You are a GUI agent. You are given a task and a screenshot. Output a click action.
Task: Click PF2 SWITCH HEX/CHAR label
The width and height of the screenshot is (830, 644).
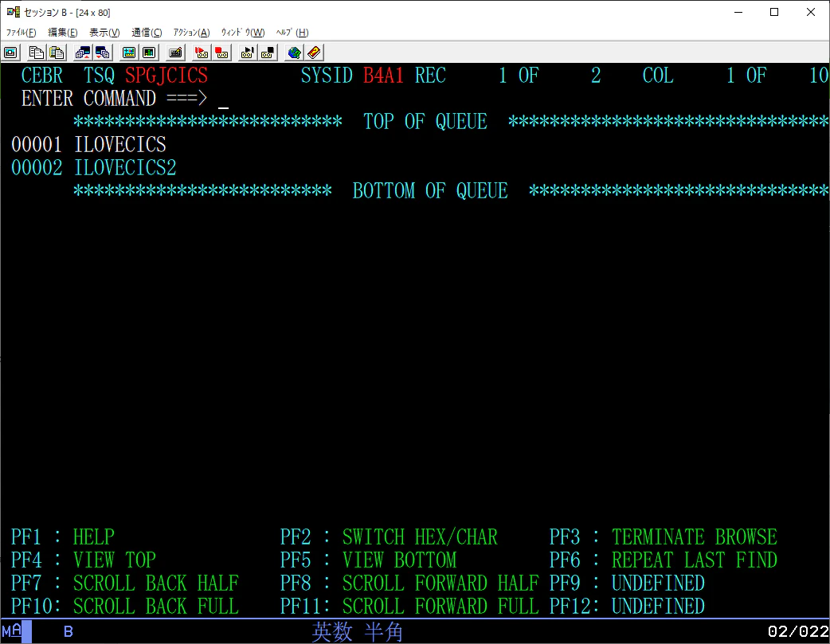coord(389,537)
